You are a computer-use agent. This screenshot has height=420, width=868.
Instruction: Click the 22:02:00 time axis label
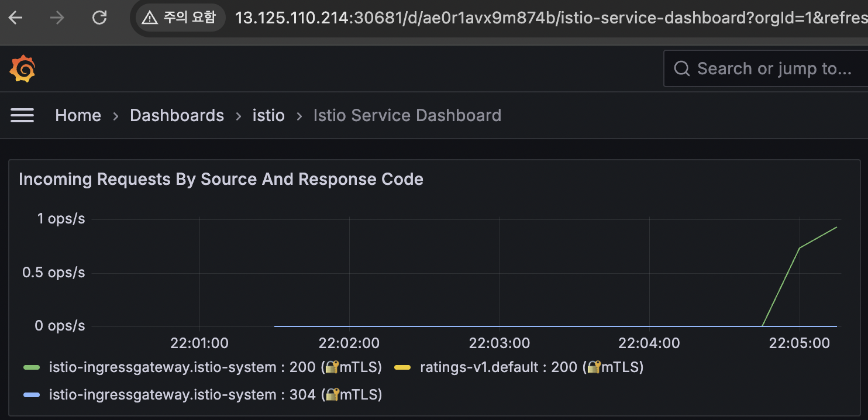click(349, 343)
